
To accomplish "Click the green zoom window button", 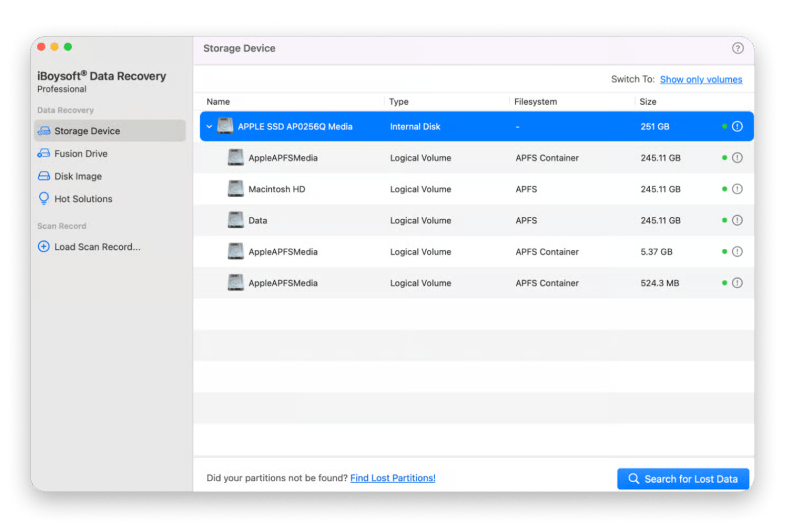I will [68, 47].
